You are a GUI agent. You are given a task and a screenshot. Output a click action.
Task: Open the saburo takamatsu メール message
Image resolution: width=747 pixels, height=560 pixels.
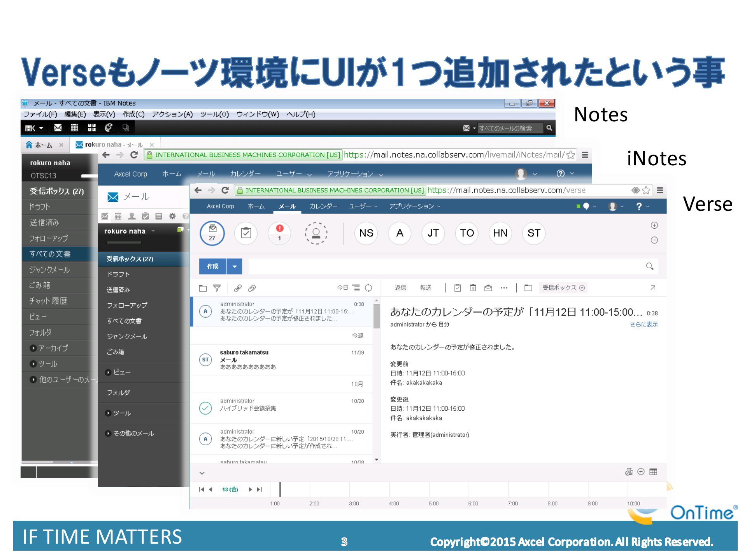(281, 360)
